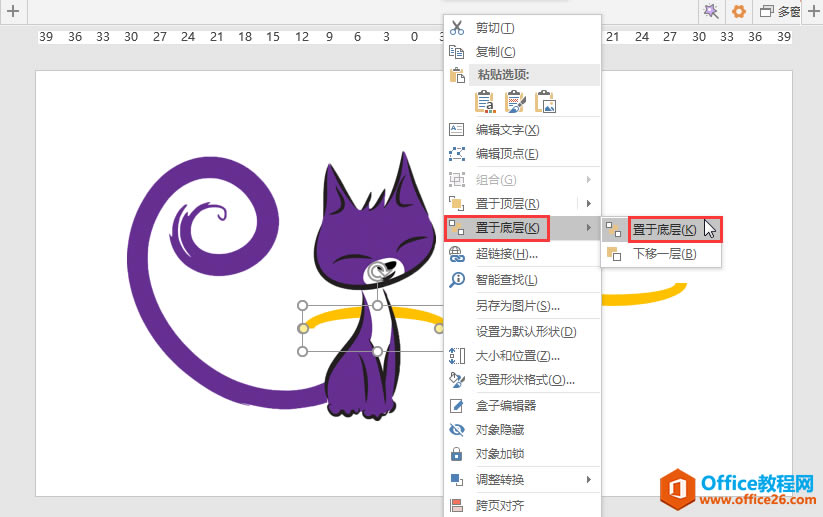The height and width of the screenshot is (517, 823).
Task: Select the Use Destination Theme paste icon
Action: 485,102
